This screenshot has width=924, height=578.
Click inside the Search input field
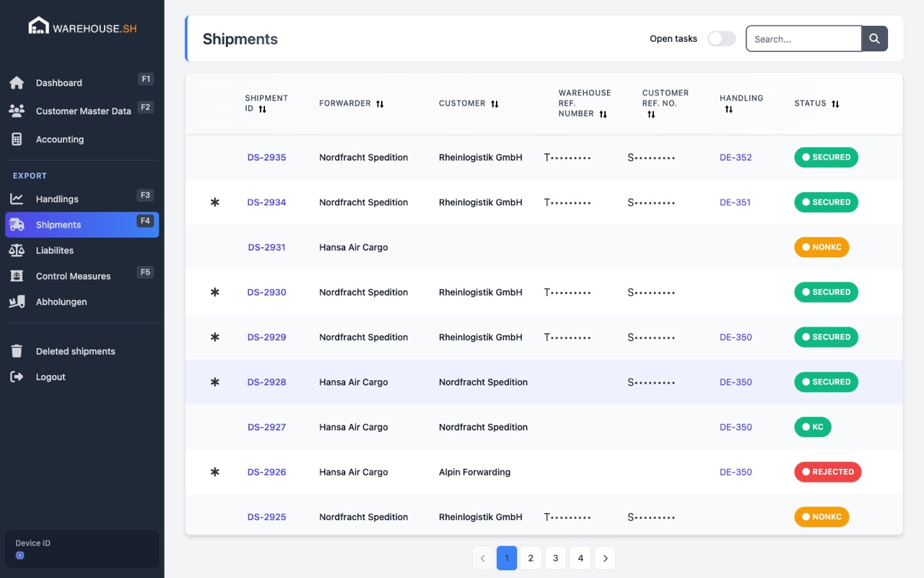803,39
